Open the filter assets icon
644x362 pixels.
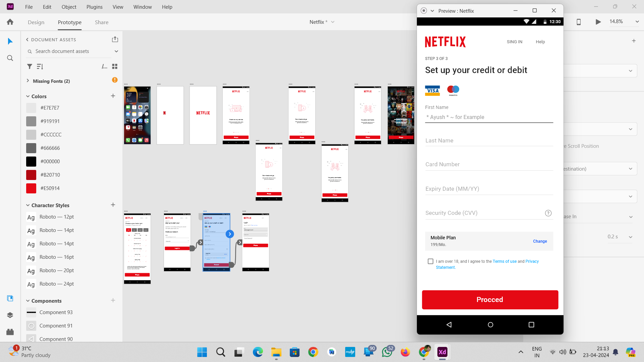point(30,66)
